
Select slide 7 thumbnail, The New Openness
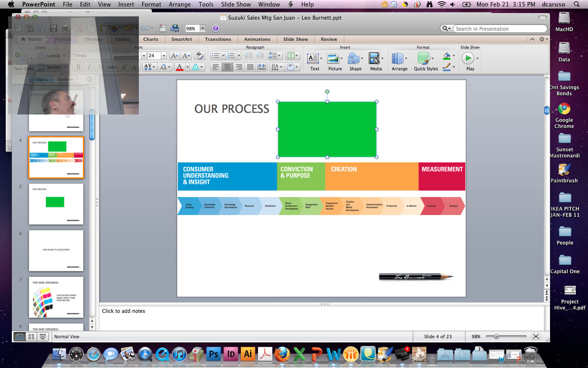[x=56, y=297]
